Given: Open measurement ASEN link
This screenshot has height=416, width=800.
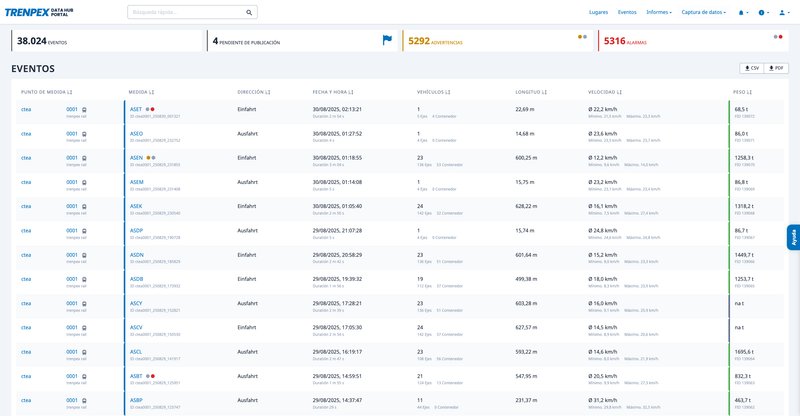Looking at the screenshot, I should tap(136, 158).
